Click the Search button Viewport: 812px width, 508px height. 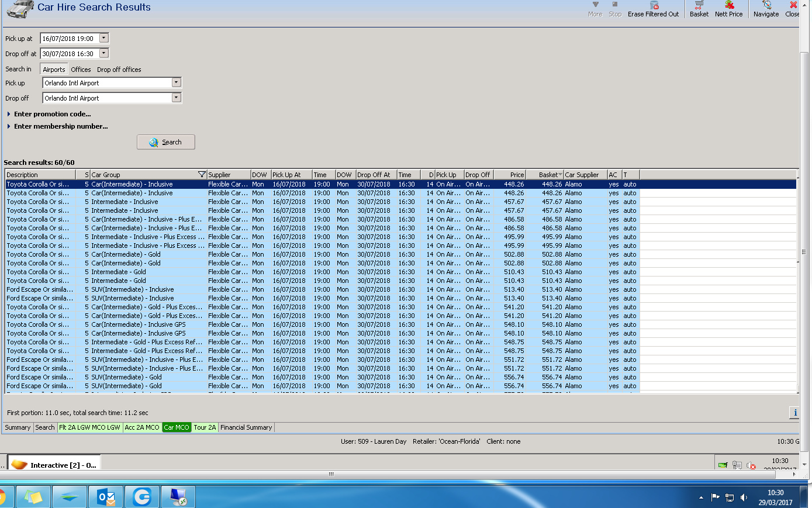click(x=166, y=142)
